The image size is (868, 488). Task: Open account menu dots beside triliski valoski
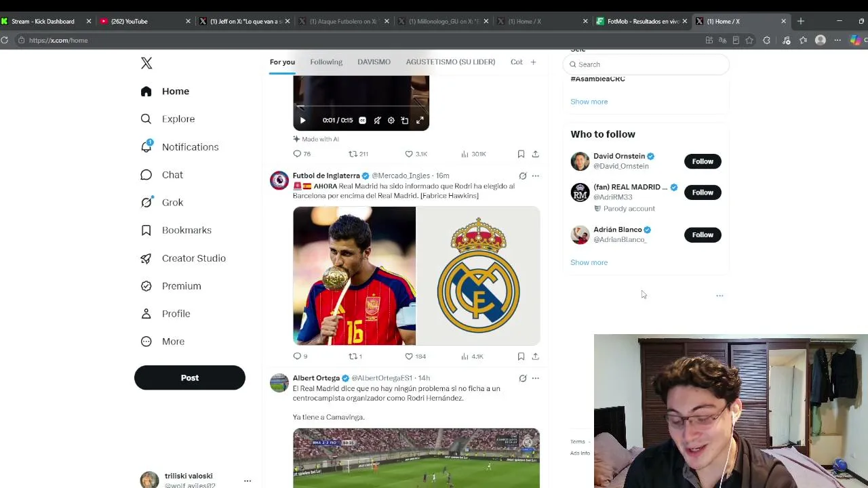tap(248, 481)
